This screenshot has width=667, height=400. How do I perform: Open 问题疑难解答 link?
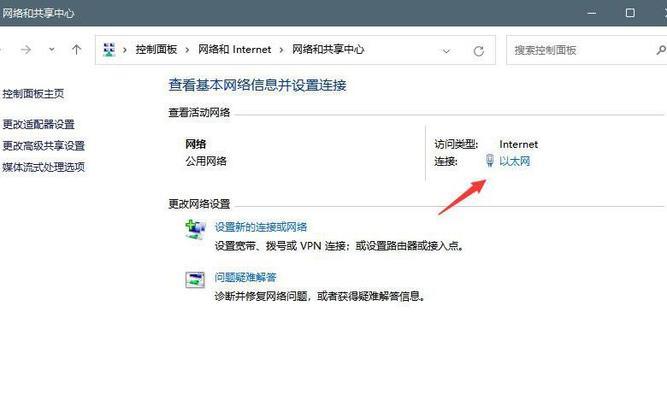pos(245,277)
